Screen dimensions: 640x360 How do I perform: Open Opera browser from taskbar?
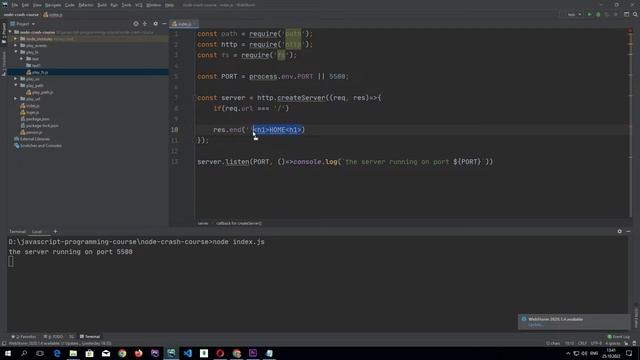click(x=220, y=353)
